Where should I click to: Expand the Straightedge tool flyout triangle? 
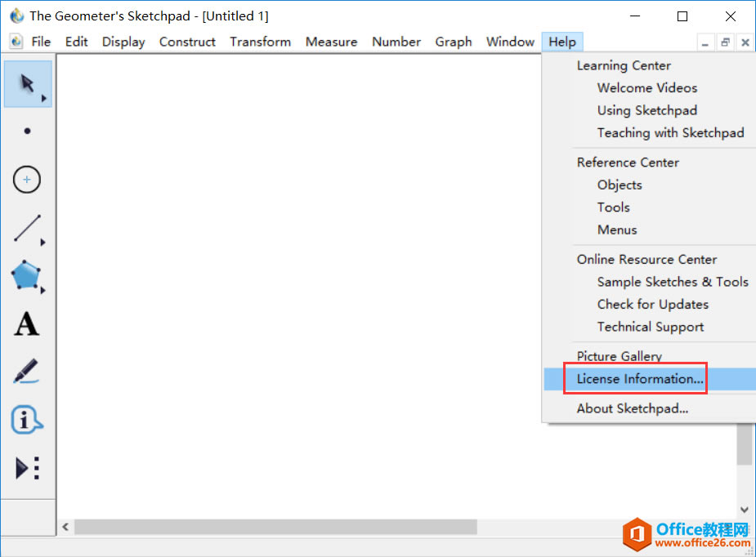pyautogui.click(x=43, y=243)
